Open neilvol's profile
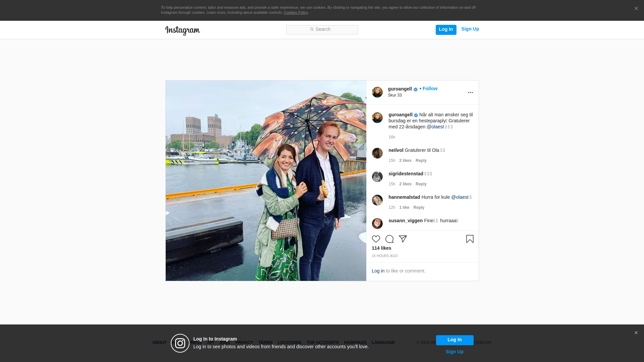Viewport: 644px width, 362px height. [396, 150]
